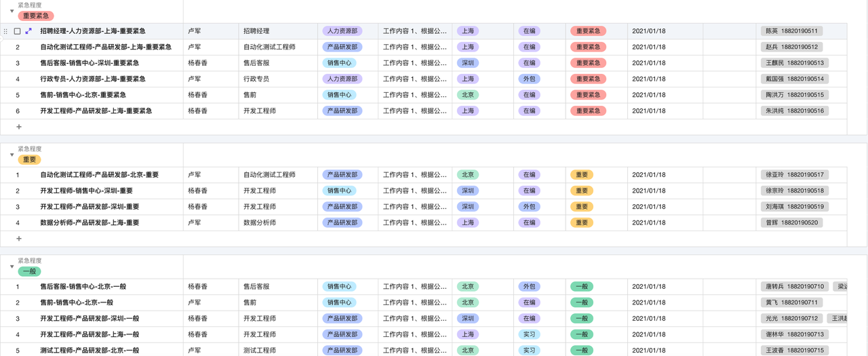Click the 实习 tag in 测试工程师 row

click(529, 351)
